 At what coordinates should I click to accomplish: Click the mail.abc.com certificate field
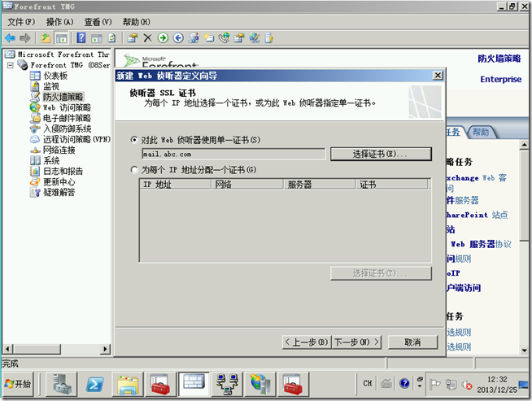point(233,154)
